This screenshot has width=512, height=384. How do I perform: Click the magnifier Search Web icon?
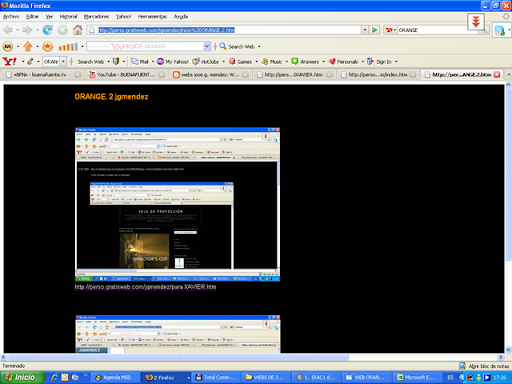pos(223,46)
